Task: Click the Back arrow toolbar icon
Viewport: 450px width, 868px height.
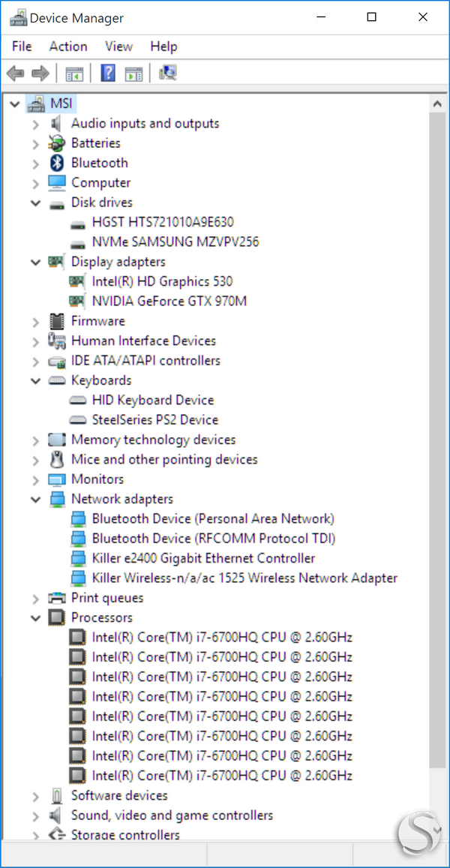Action: [15, 73]
